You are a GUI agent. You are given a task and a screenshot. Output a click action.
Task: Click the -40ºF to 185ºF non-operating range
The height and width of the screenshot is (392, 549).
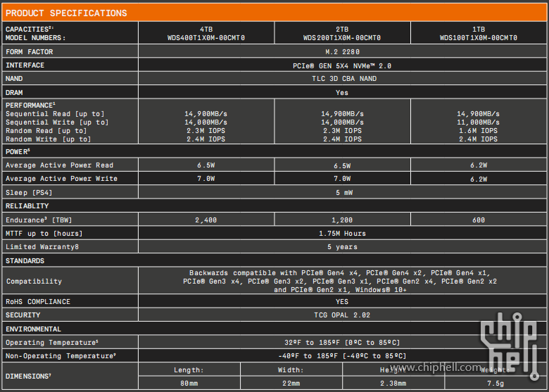click(x=342, y=355)
